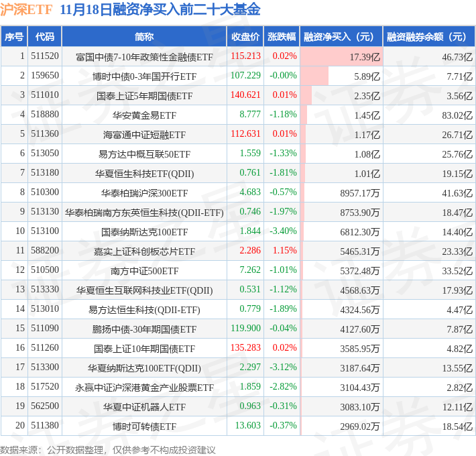This screenshot has width=476, height=456.
Task: Click closing price 140.621
Action: pos(245,95)
